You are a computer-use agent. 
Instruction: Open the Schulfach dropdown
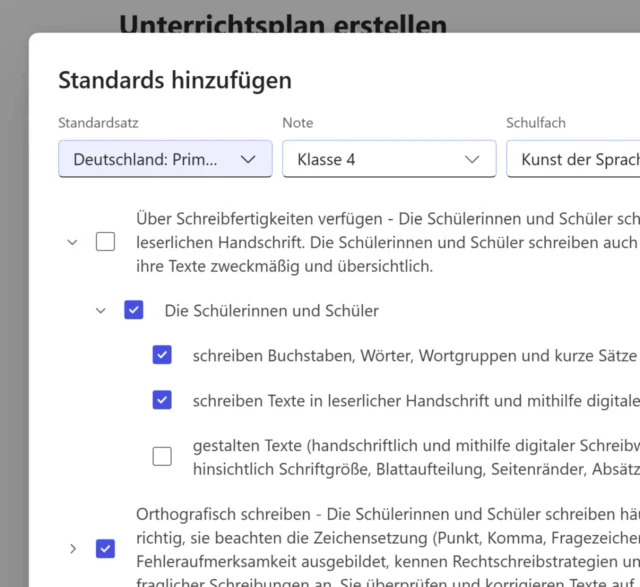(573, 159)
